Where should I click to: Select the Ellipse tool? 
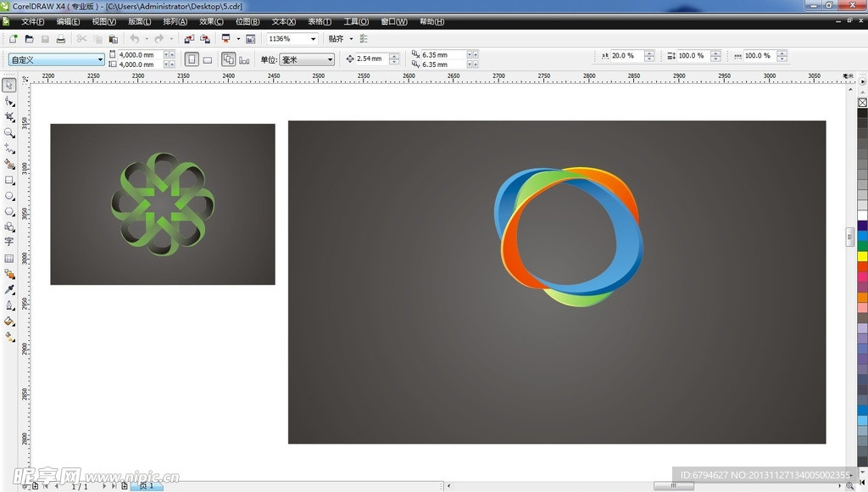(x=9, y=196)
